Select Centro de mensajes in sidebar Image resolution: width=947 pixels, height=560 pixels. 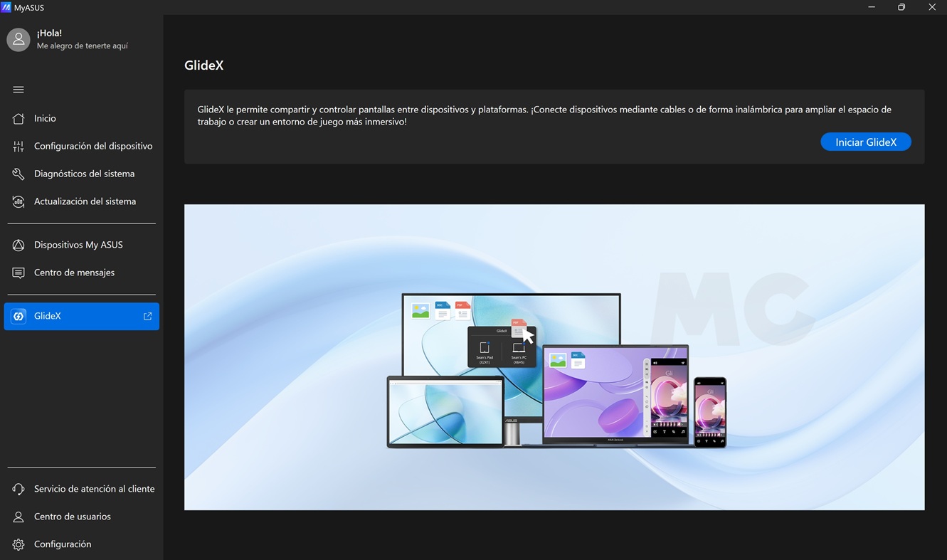pyautogui.click(x=74, y=273)
